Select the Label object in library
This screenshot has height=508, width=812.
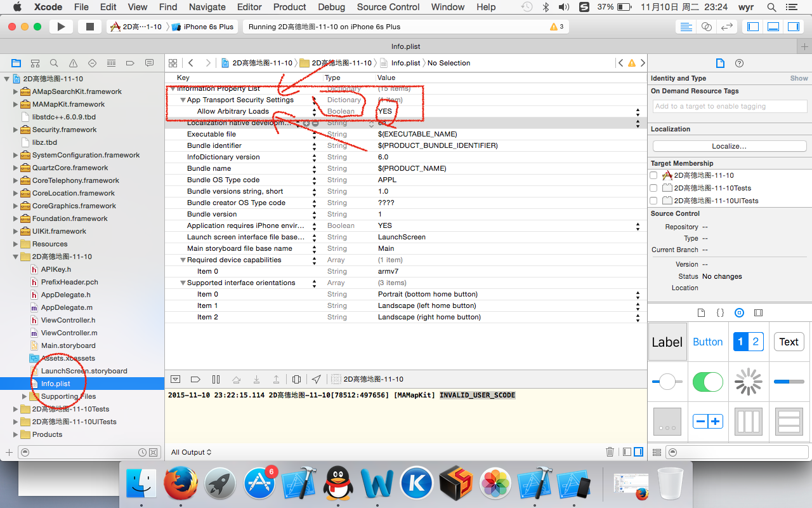tap(667, 342)
